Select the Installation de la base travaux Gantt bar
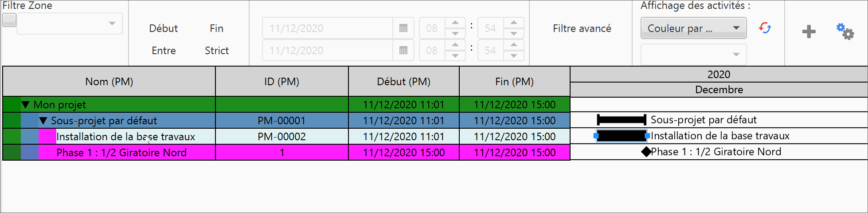Viewport: 868px width, 213px height. (621, 136)
